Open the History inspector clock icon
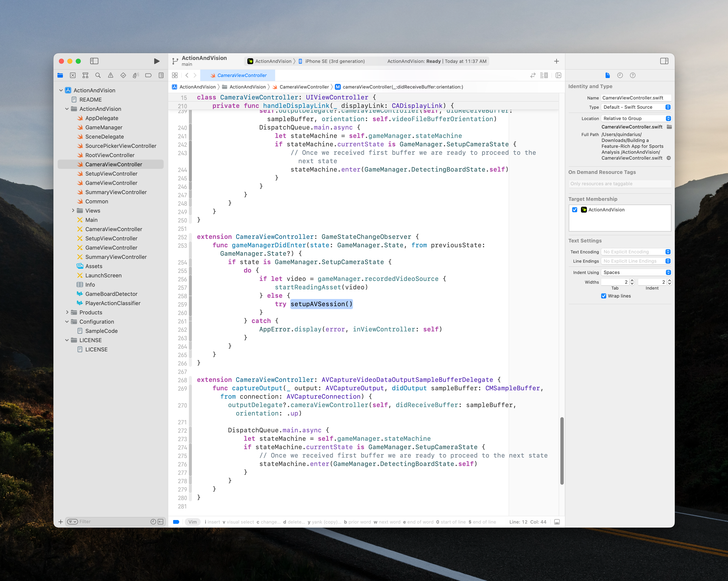Image resolution: width=728 pixels, height=581 pixels. point(620,75)
